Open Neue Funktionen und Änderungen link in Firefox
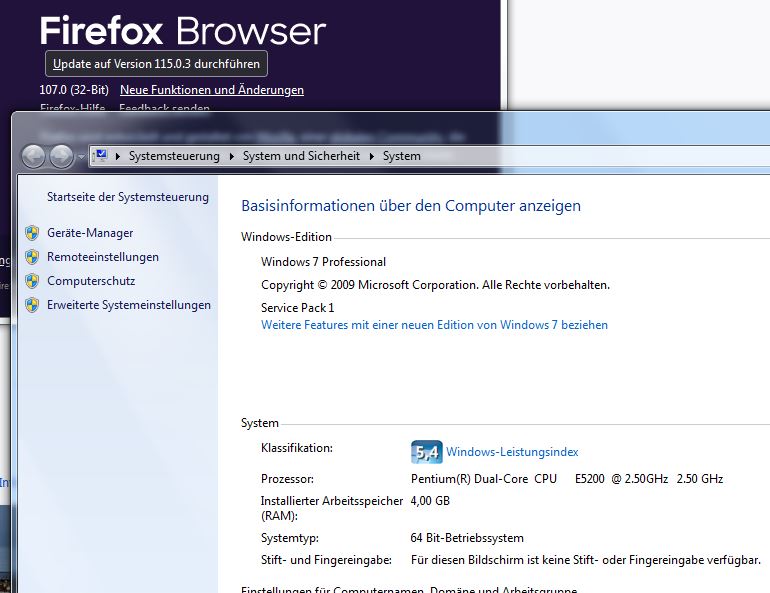 click(212, 90)
